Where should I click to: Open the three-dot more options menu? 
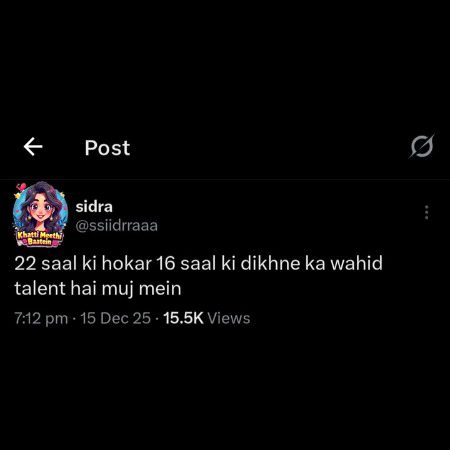426,212
